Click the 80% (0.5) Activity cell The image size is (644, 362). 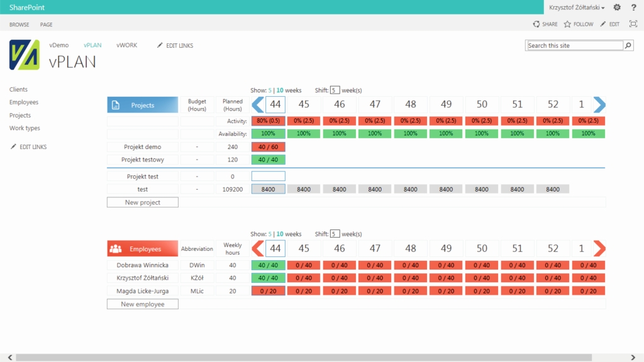point(268,121)
